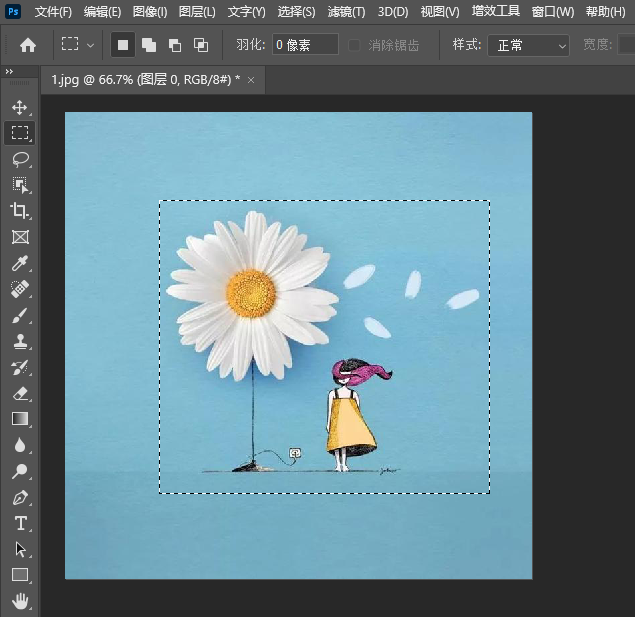Activate the horizontal Type tool

[20, 523]
